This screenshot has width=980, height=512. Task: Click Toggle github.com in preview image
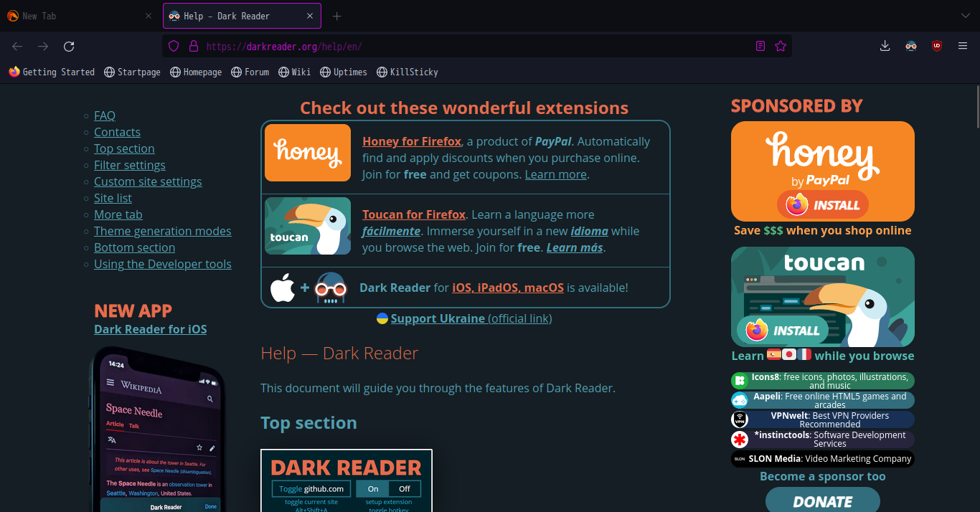point(311,489)
